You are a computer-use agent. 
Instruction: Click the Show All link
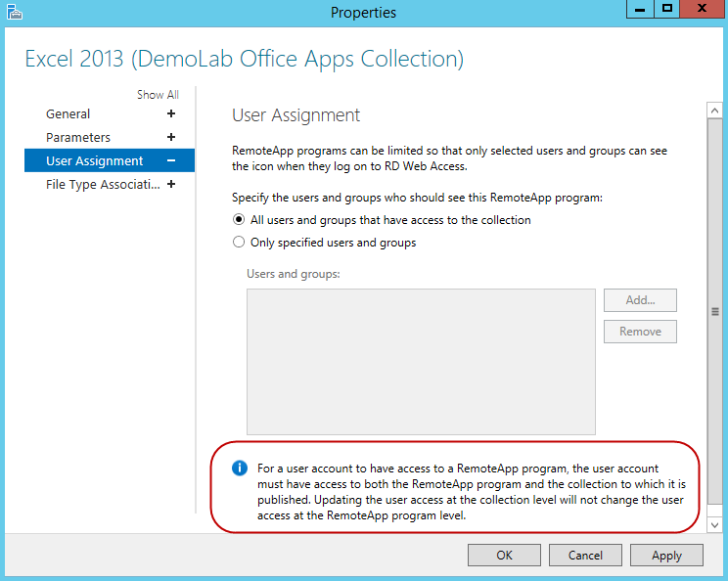point(158,95)
